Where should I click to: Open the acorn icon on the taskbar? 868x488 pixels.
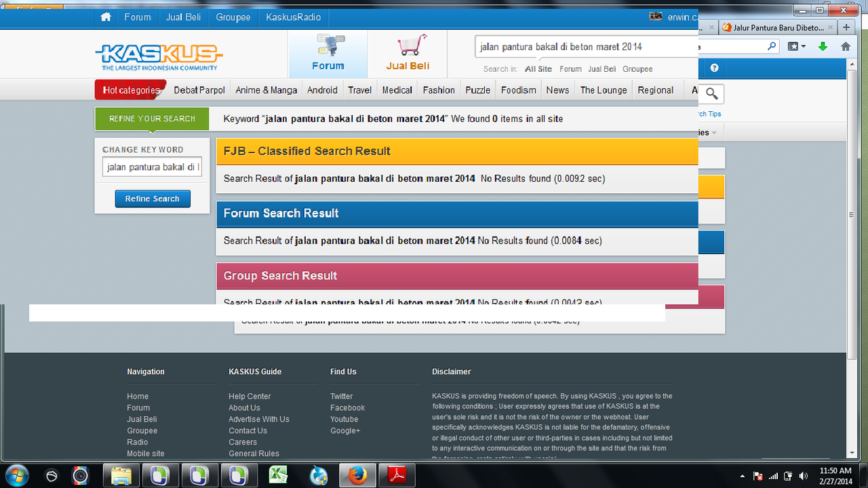[52, 476]
